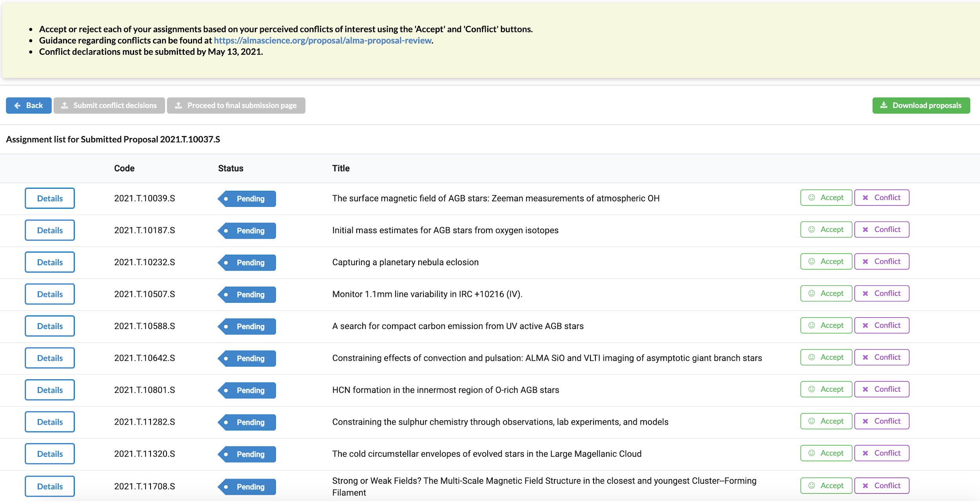Screen dimensions: 980x501
Task: Flag conflict on sulphur chemistry proposal
Action: click(881, 421)
